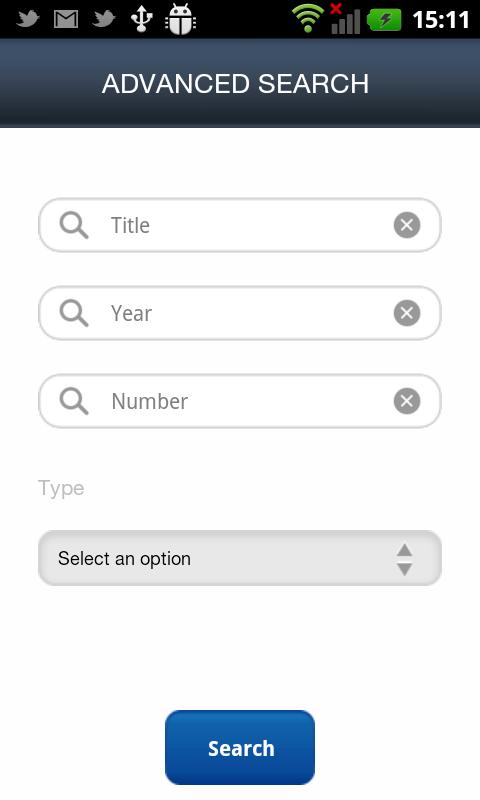Focus the Number input field
This screenshot has height=800, width=480.
pos(240,401)
